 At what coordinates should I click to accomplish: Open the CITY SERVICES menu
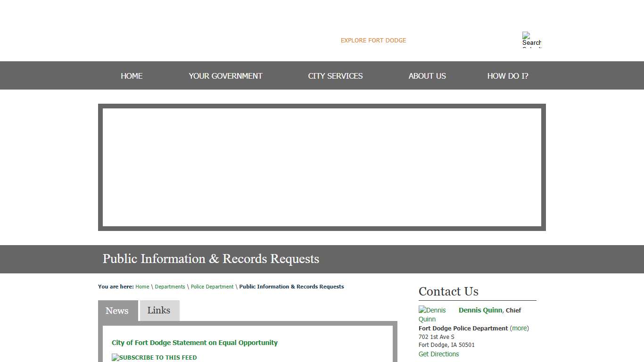tap(335, 76)
